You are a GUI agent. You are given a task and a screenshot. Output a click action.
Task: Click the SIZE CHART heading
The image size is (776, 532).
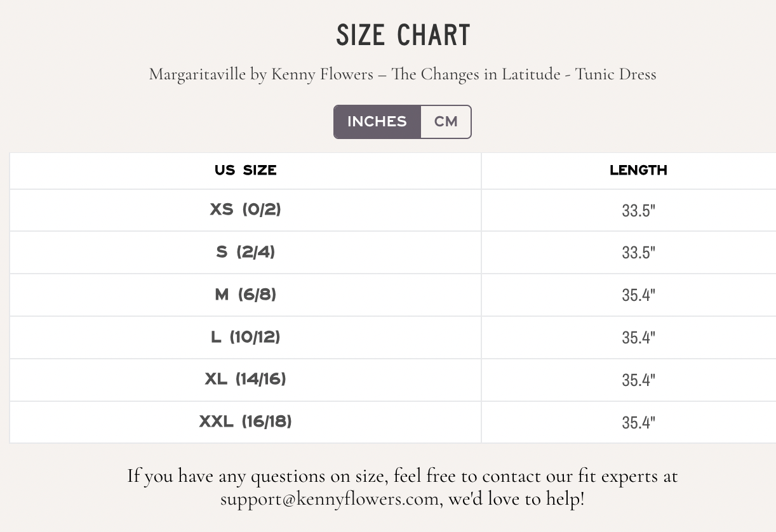tap(403, 36)
